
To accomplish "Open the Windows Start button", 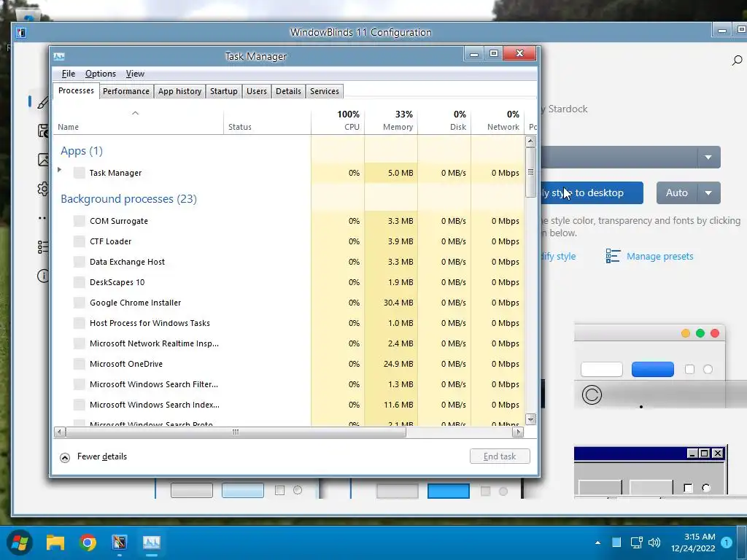I will (20, 542).
